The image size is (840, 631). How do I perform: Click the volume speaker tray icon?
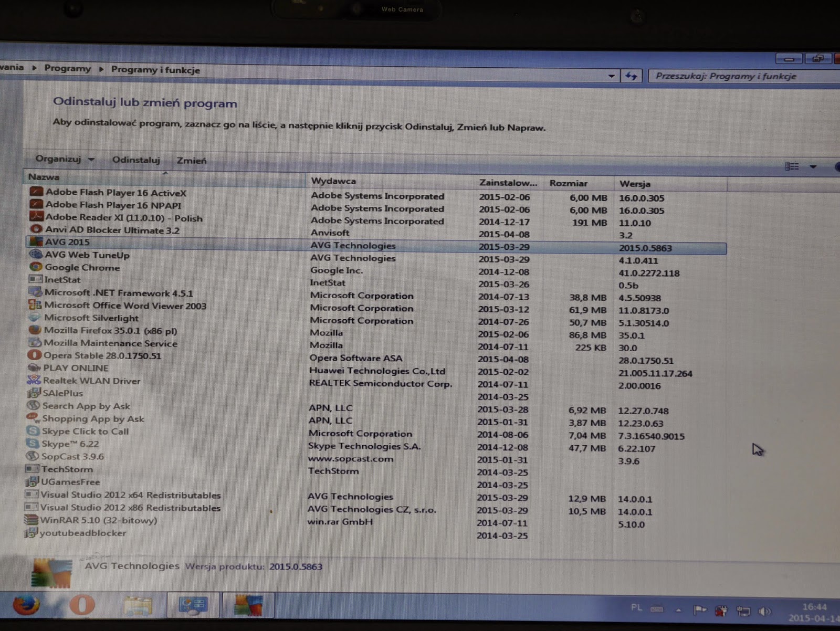click(x=765, y=611)
